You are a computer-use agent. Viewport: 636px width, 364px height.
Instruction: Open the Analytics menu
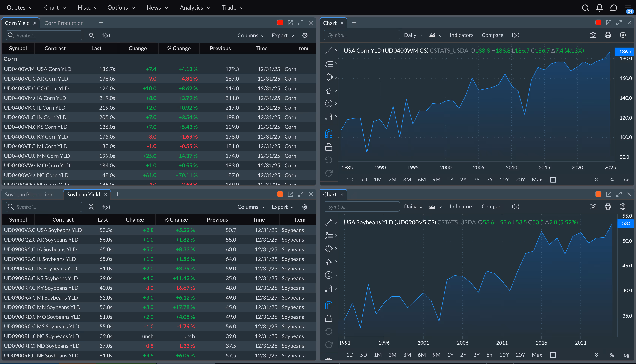point(192,7)
